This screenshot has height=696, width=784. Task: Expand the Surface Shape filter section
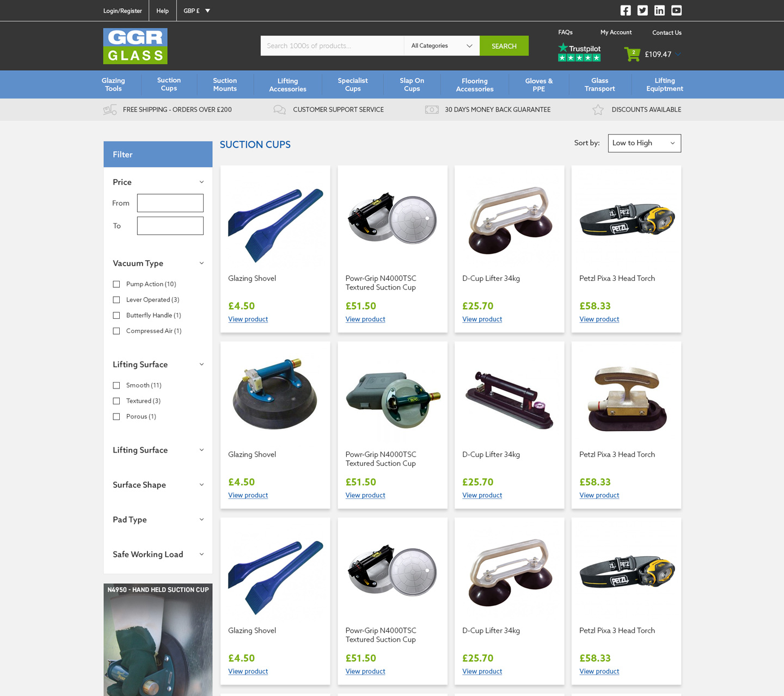(x=158, y=485)
